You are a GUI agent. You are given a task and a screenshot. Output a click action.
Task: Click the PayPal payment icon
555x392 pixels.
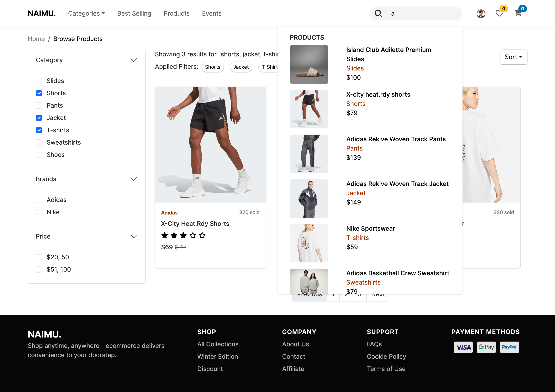point(509,347)
